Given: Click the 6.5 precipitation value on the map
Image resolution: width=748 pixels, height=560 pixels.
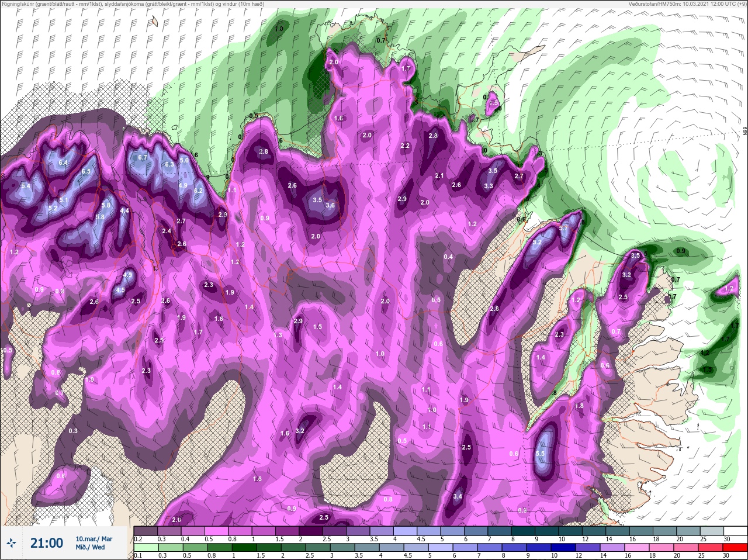Looking at the screenshot, I should pos(86,171).
